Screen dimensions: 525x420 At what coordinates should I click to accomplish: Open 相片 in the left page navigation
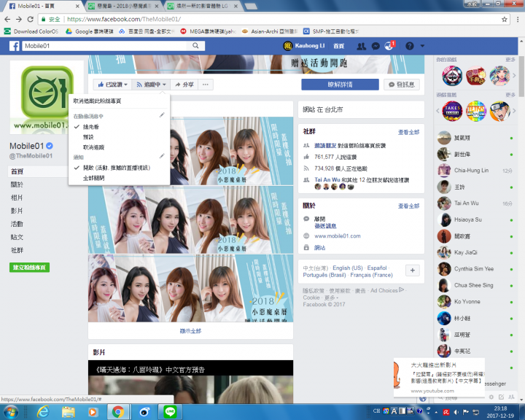click(17, 198)
